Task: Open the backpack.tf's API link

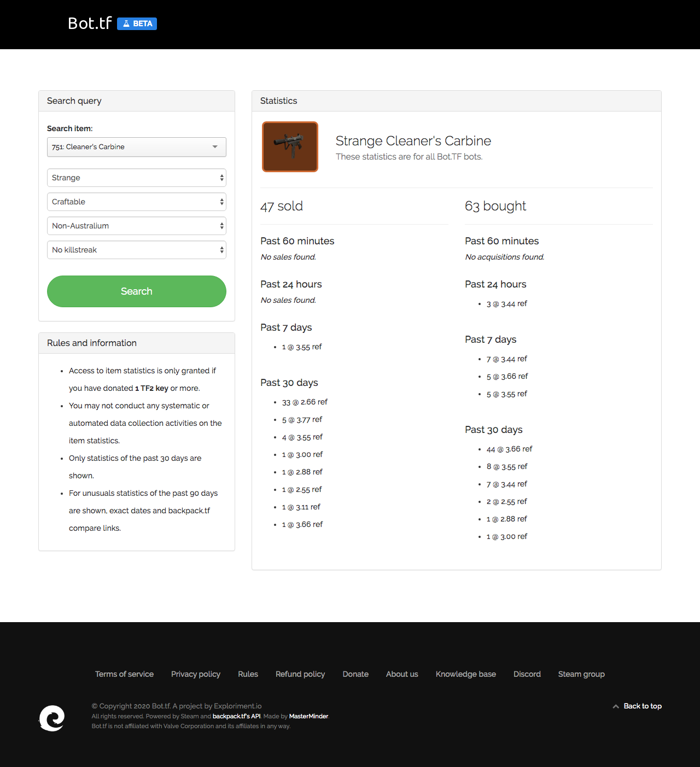Action: click(x=236, y=716)
